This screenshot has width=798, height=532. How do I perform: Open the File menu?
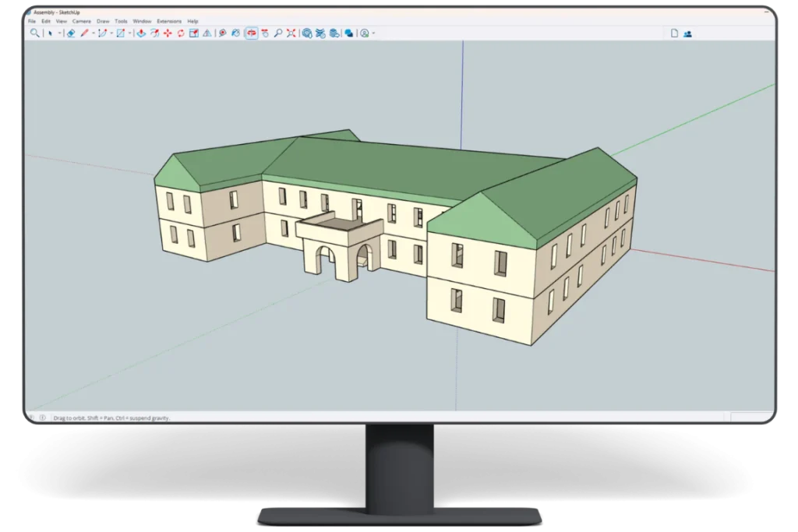[x=32, y=21]
